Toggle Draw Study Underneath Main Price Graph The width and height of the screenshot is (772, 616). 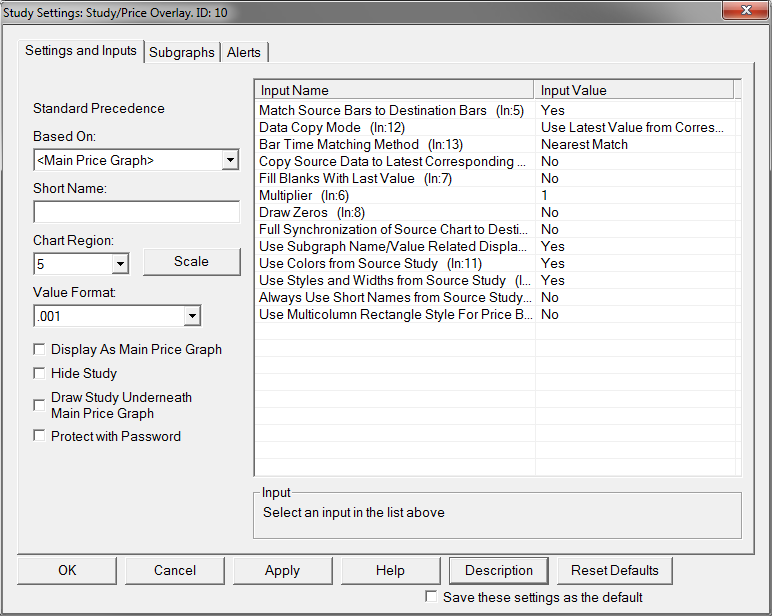[x=39, y=405]
